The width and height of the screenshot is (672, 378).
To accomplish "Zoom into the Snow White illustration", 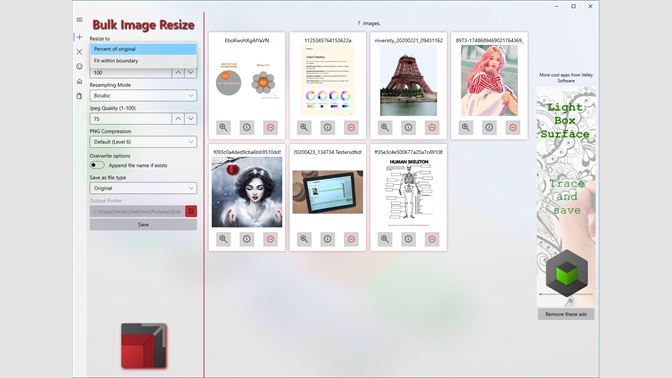I will pyautogui.click(x=223, y=239).
